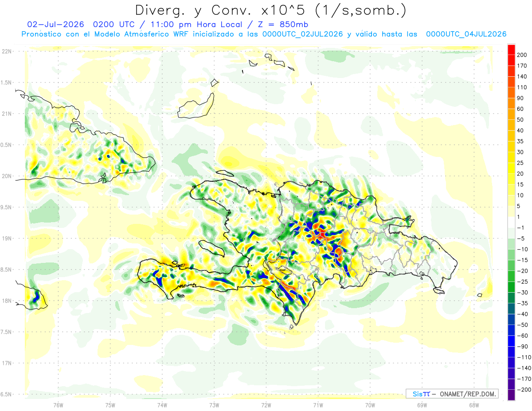Click the SisTT logo text
The height and width of the screenshot is (411, 532).
421,394
